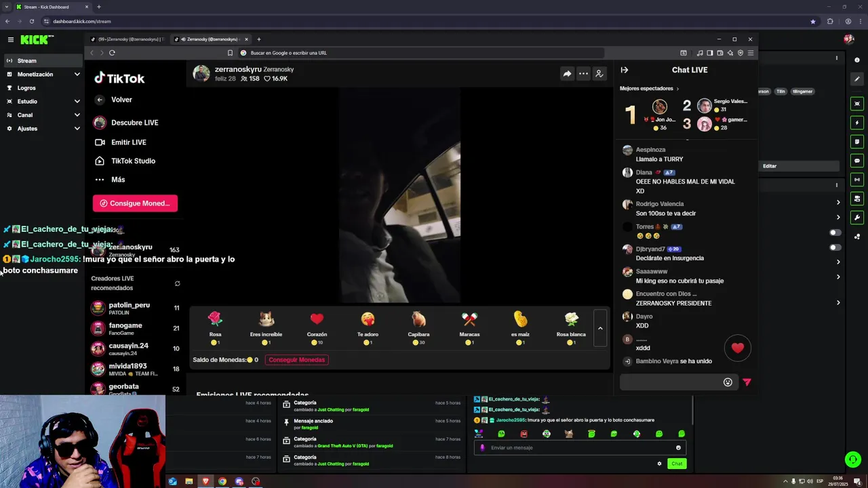Click TikTok chat message input
The width and height of the screenshot is (868, 488).
pyautogui.click(x=670, y=382)
